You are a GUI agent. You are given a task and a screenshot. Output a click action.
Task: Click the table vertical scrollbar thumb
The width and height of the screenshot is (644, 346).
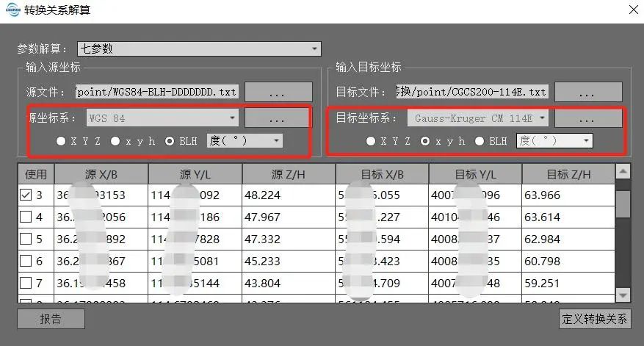[x=623, y=203]
